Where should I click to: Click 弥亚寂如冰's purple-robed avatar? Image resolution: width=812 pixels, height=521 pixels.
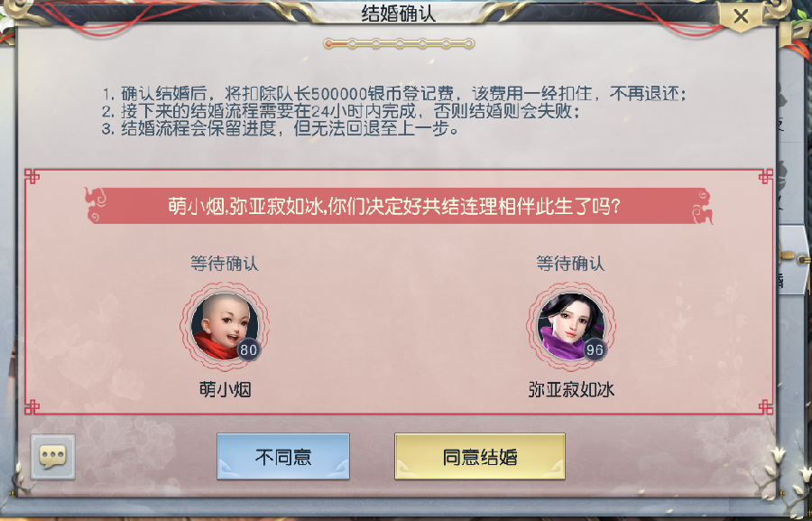tap(571, 326)
